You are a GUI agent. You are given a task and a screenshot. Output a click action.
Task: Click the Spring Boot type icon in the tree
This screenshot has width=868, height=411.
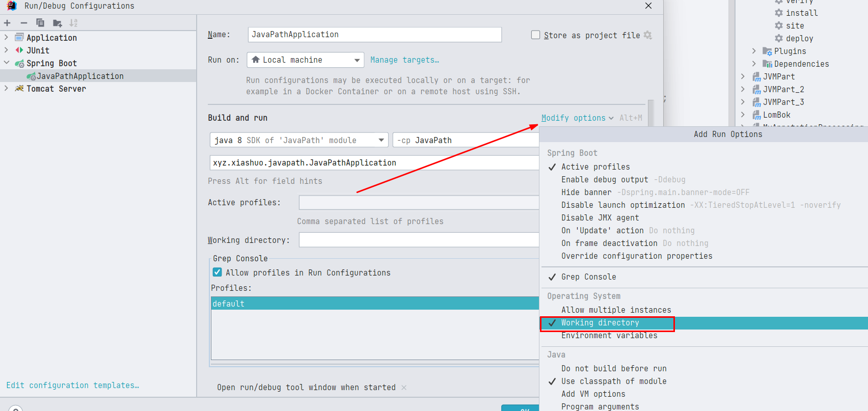pos(19,63)
